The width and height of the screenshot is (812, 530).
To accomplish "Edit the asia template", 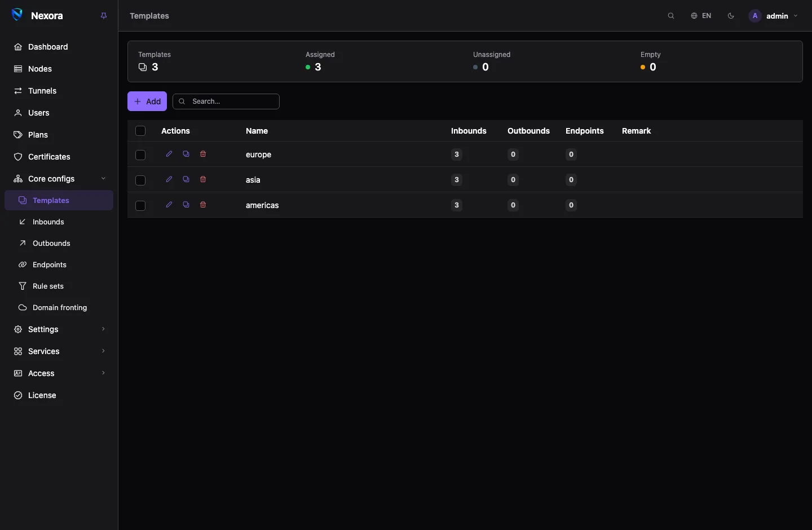I will (169, 179).
